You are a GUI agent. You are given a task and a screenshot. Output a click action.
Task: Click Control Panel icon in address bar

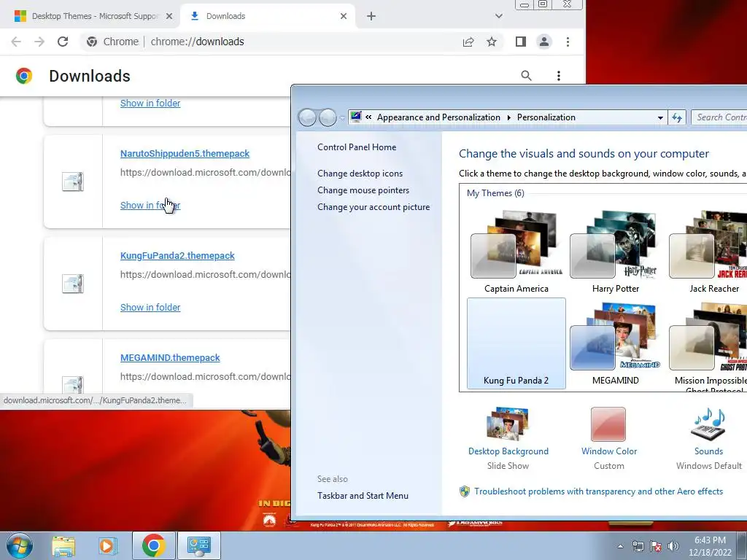[x=356, y=117]
